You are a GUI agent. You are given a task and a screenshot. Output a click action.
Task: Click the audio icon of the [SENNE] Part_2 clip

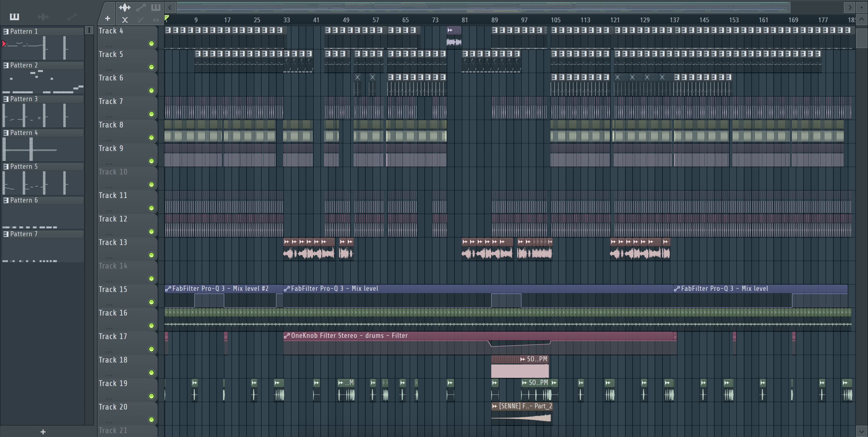(495, 406)
